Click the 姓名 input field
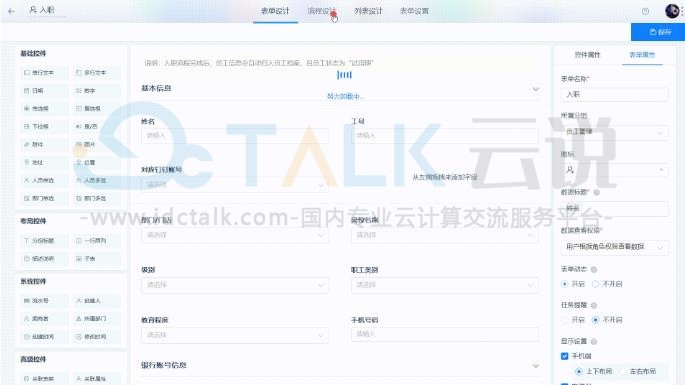The height and width of the screenshot is (385, 685). coord(235,135)
